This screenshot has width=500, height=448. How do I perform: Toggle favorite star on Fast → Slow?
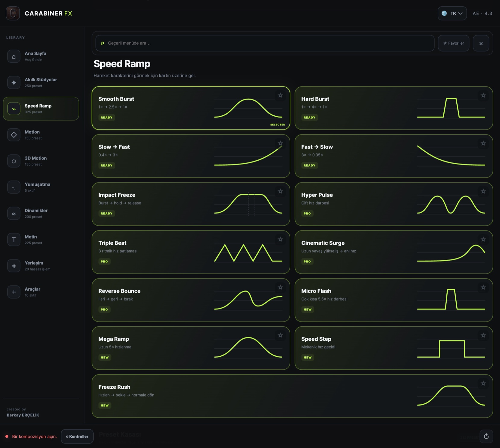click(x=483, y=143)
